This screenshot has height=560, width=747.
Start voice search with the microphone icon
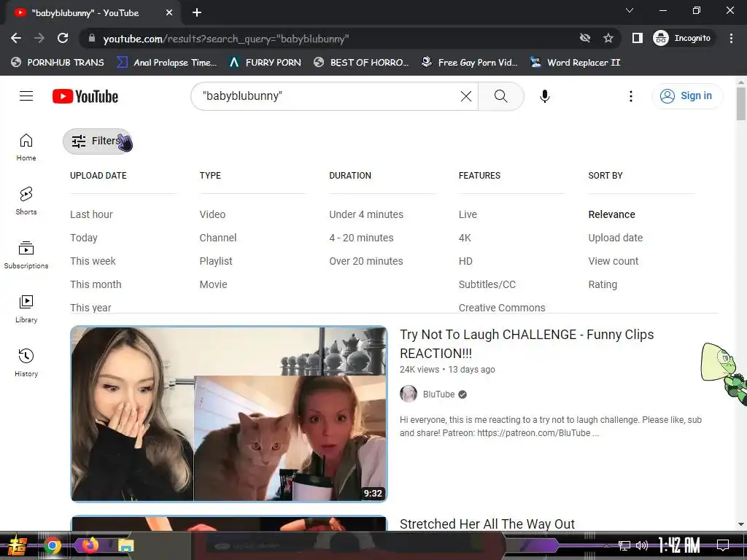[544, 96]
